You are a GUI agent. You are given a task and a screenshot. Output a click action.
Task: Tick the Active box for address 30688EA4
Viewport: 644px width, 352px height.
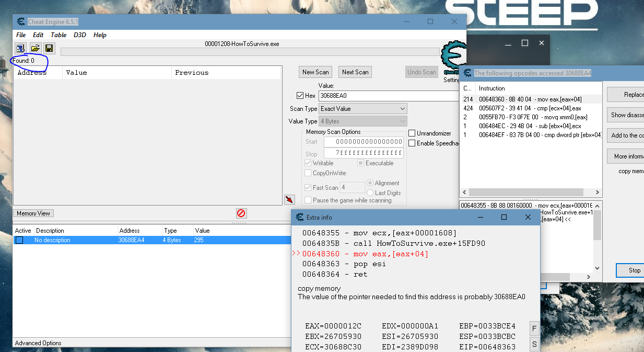coord(19,240)
